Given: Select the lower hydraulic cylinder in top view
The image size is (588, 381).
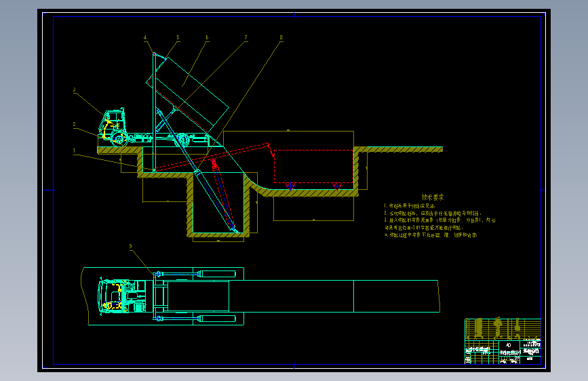Looking at the screenshot, I should [195, 319].
